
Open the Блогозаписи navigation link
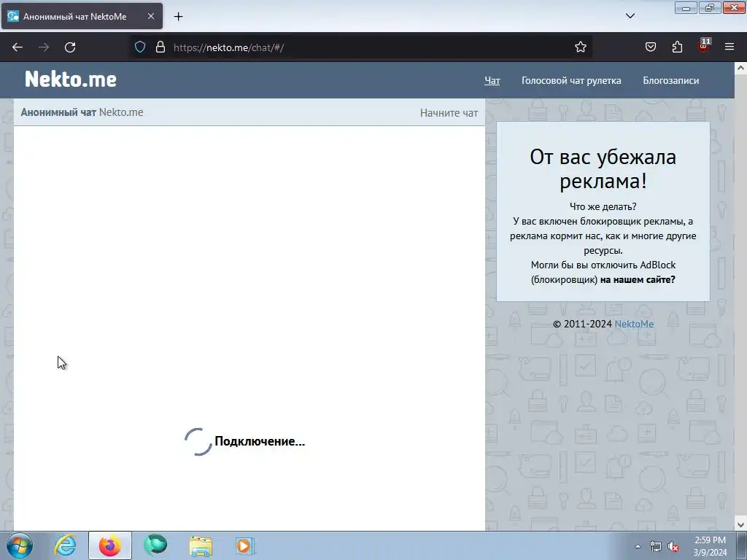click(x=671, y=80)
